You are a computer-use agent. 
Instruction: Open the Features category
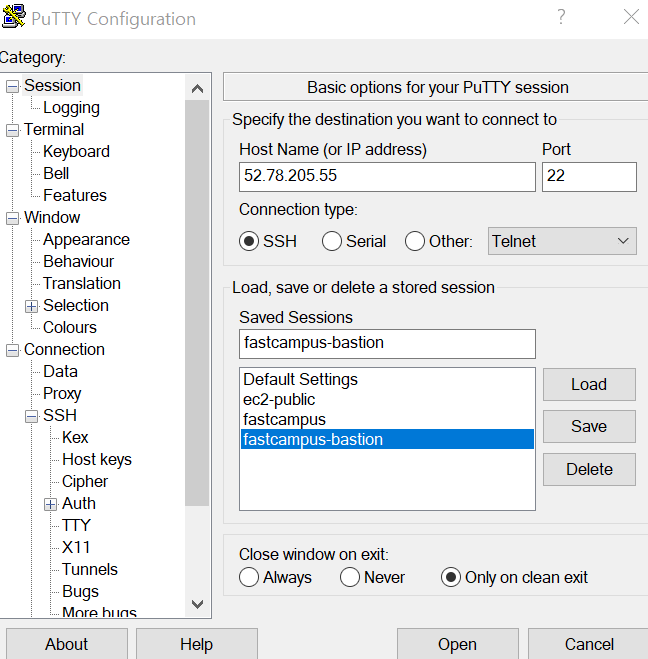tap(75, 195)
